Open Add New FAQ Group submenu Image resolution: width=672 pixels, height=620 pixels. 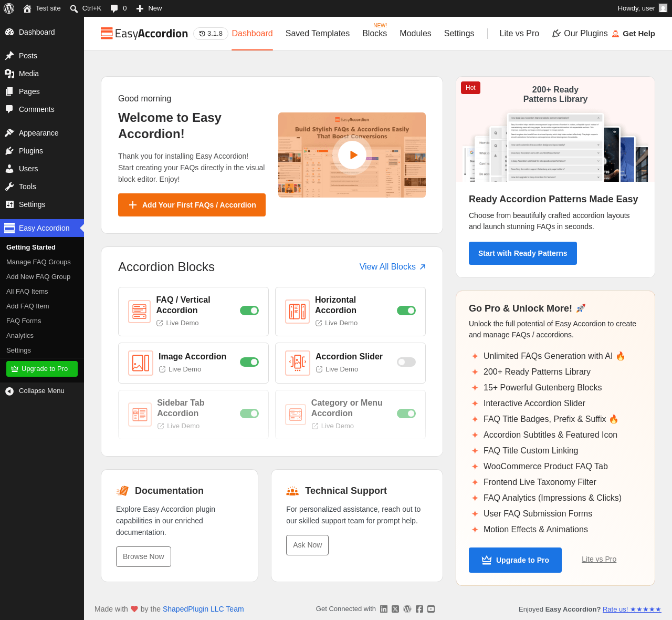click(x=38, y=277)
